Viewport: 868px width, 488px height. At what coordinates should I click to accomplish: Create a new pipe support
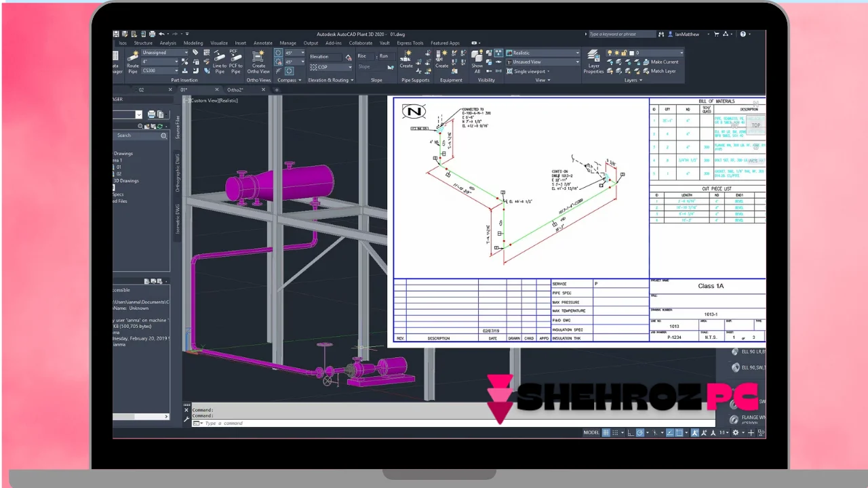tap(406, 58)
